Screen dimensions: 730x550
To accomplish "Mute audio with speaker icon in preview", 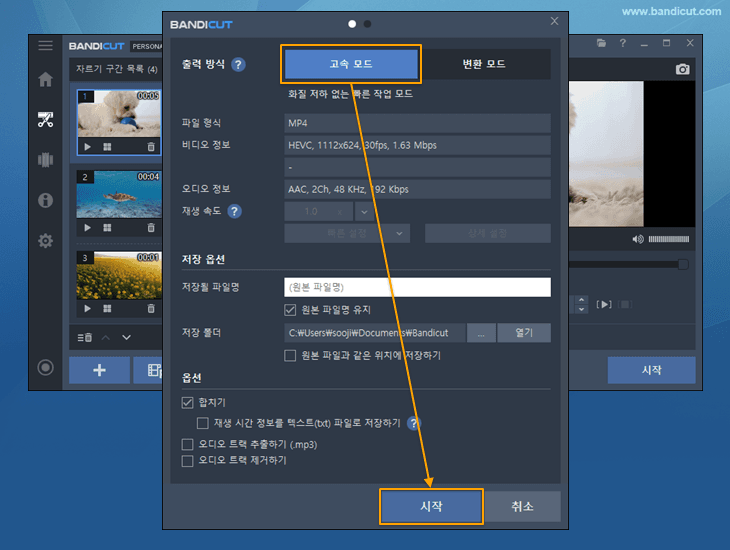I will (x=637, y=239).
